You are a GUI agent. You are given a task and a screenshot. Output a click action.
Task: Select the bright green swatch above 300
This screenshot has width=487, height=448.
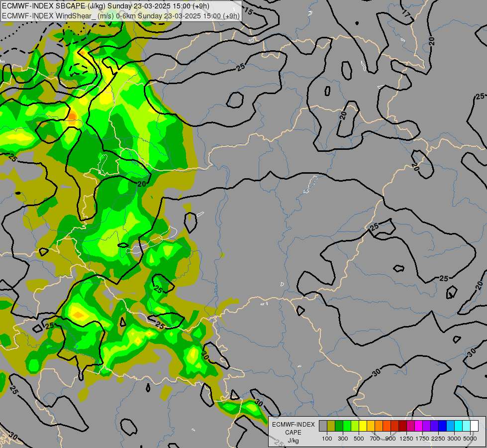pos(347,426)
